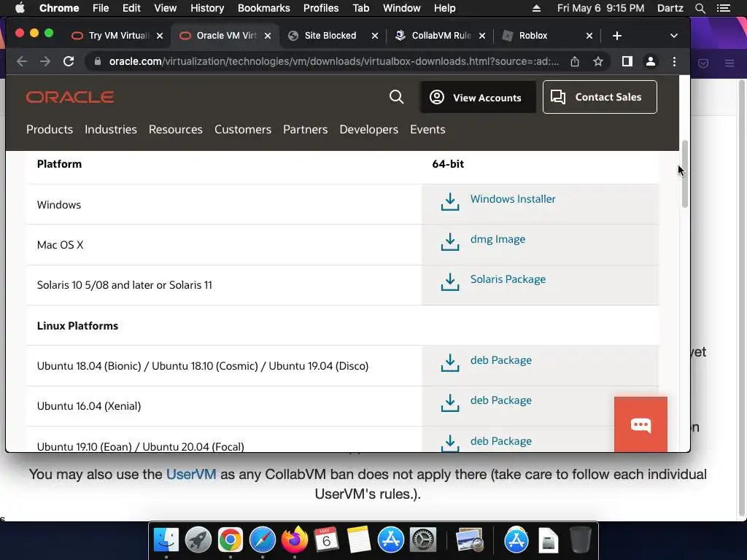Reload the Oracle page
This screenshot has height=560, width=747.
coord(69,61)
